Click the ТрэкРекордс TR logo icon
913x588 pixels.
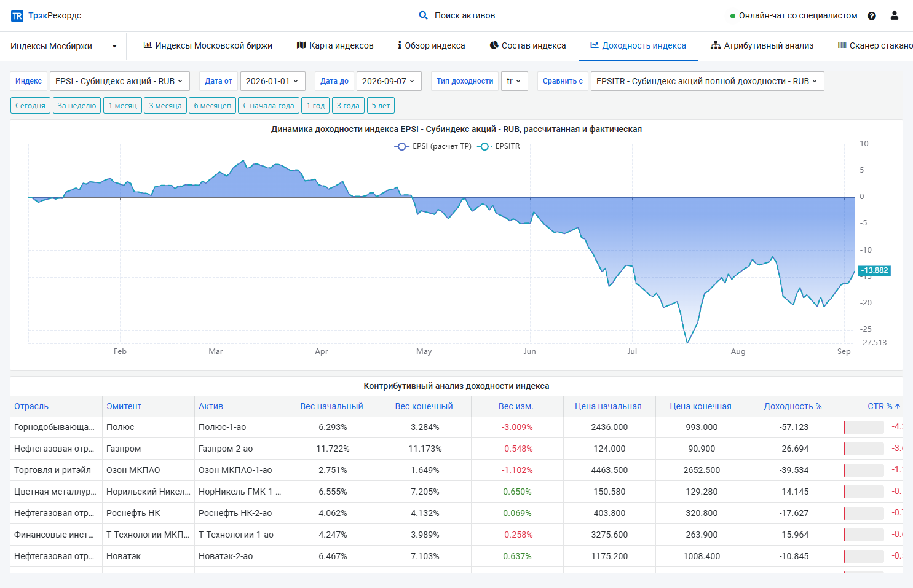pyautogui.click(x=17, y=16)
